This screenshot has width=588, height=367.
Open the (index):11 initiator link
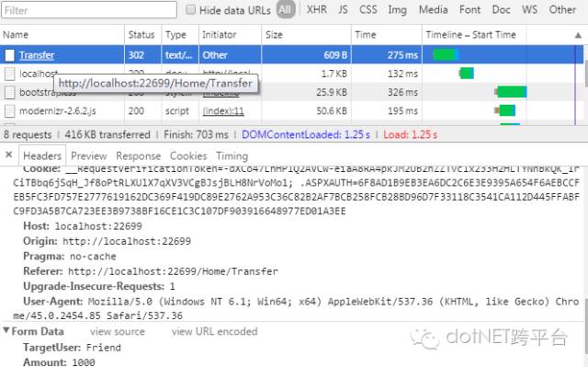click(223, 111)
